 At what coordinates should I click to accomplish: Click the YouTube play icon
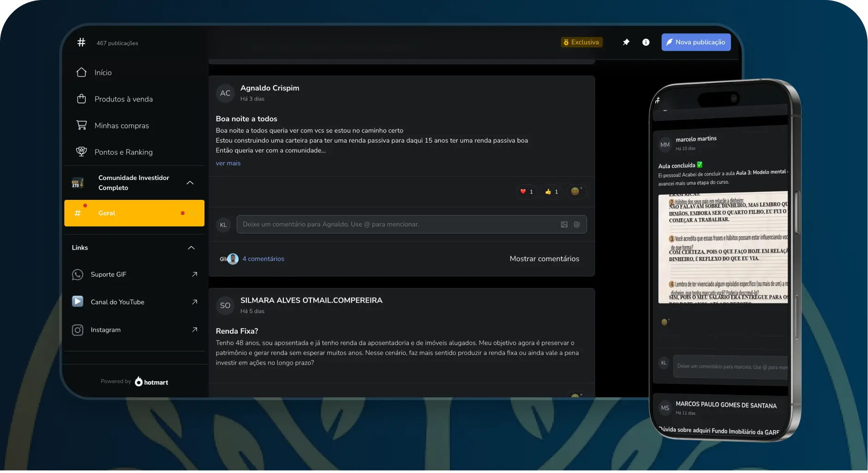[78, 302]
